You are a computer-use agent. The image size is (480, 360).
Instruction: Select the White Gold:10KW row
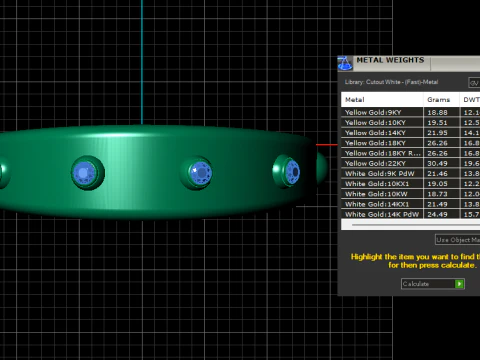[410, 194]
